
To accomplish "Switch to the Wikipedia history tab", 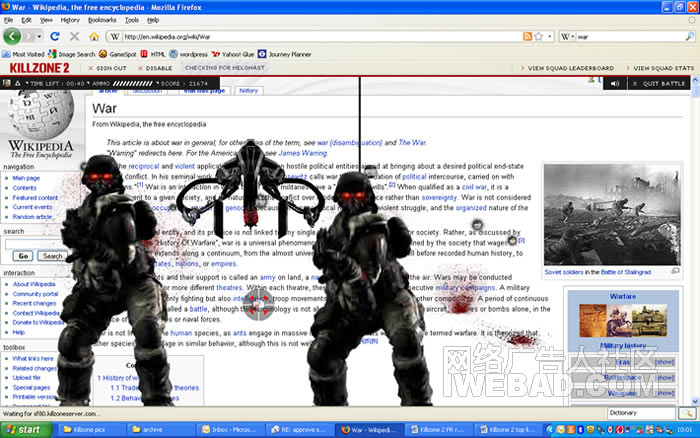I will pyautogui.click(x=249, y=91).
